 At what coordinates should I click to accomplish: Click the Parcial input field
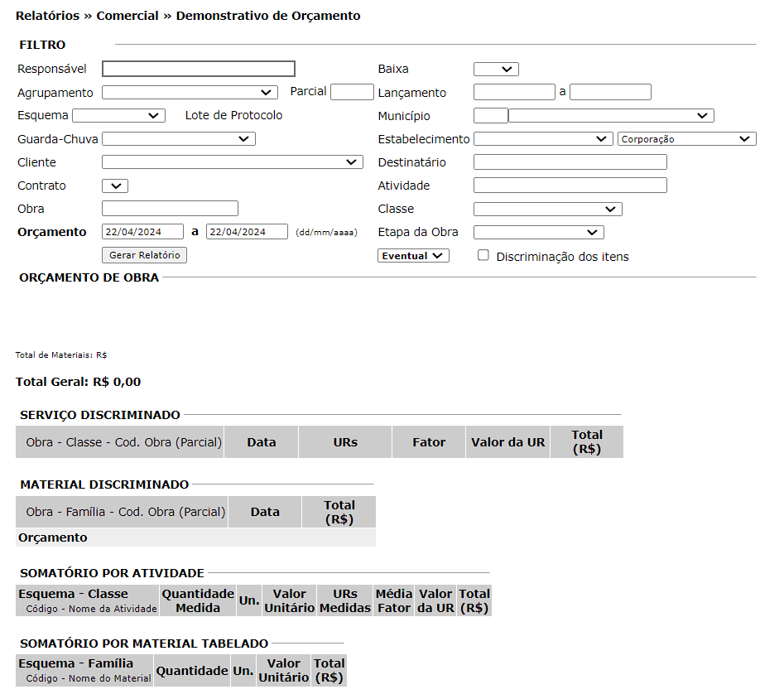pyautogui.click(x=352, y=92)
